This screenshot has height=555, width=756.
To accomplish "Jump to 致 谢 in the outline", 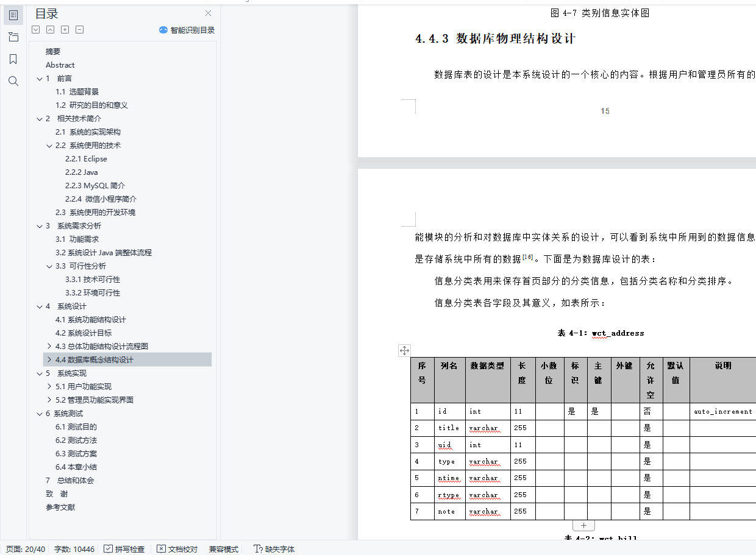I will 57,494.
